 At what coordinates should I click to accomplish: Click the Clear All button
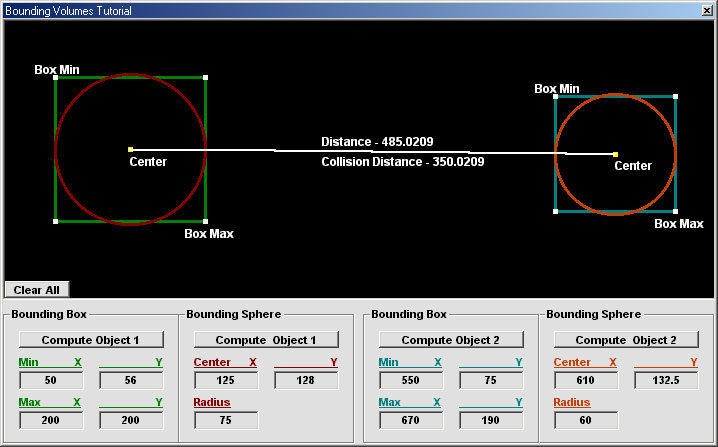tap(36, 290)
